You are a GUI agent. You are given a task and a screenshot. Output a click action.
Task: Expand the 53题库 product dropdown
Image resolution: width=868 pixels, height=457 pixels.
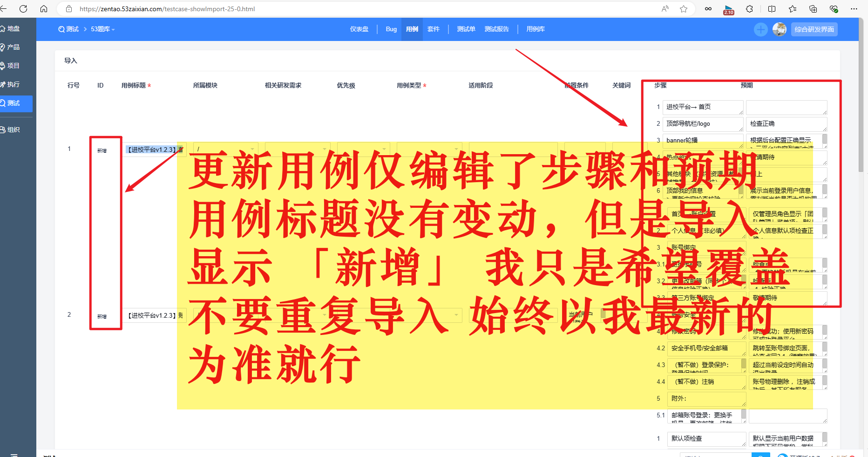[102, 29]
